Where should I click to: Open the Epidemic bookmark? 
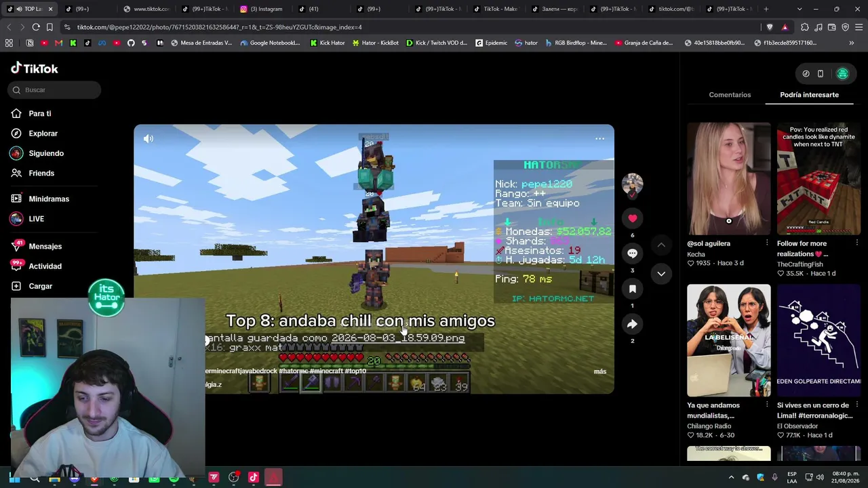tap(492, 43)
